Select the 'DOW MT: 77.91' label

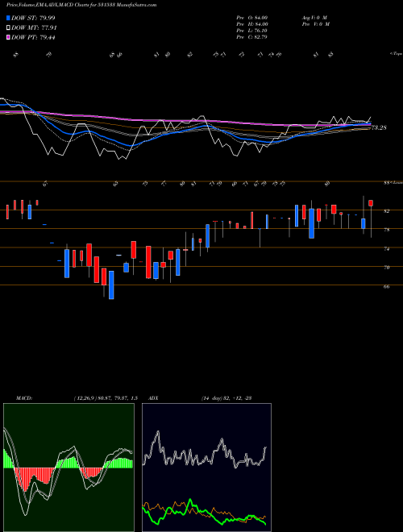tap(34, 28)
